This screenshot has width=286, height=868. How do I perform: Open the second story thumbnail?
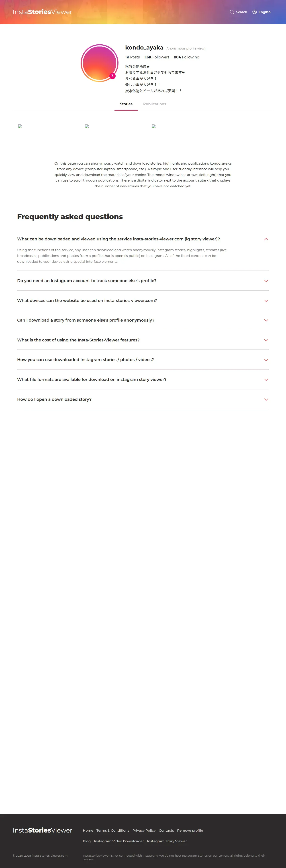pyautogui.click(x=87, y=126)
